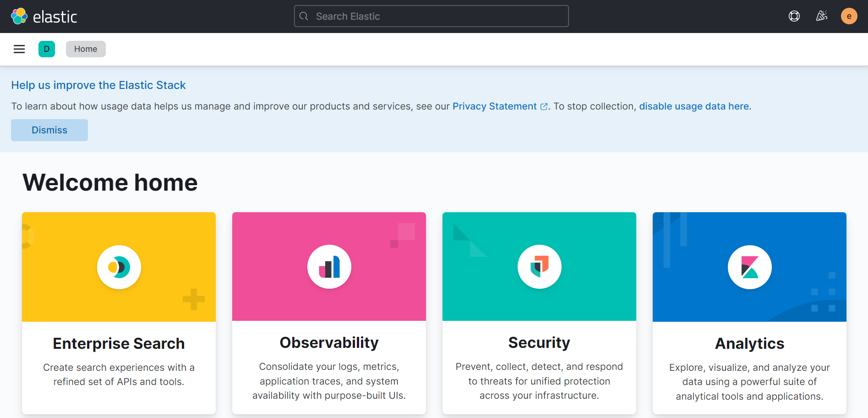This screenshot has width=868, height=418.
Task: Open the help lifebuoy icon
Action: 794,16
